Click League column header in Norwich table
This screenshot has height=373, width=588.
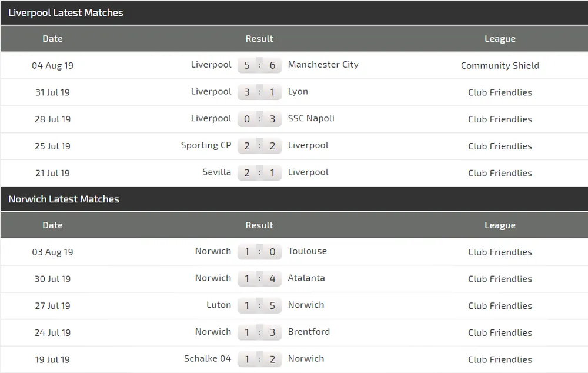pos(500,225)
